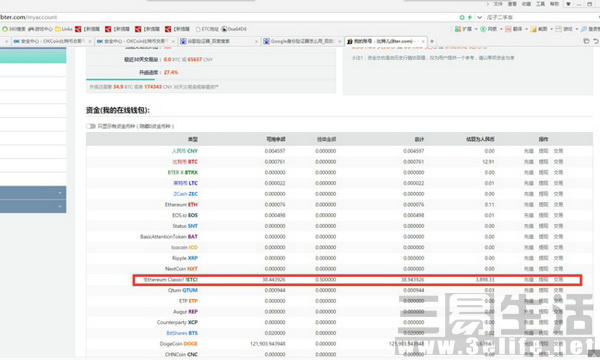Open the BTER X BTRX coin link
The height and width of the screenshot is (360, 600).
(183, 173)
